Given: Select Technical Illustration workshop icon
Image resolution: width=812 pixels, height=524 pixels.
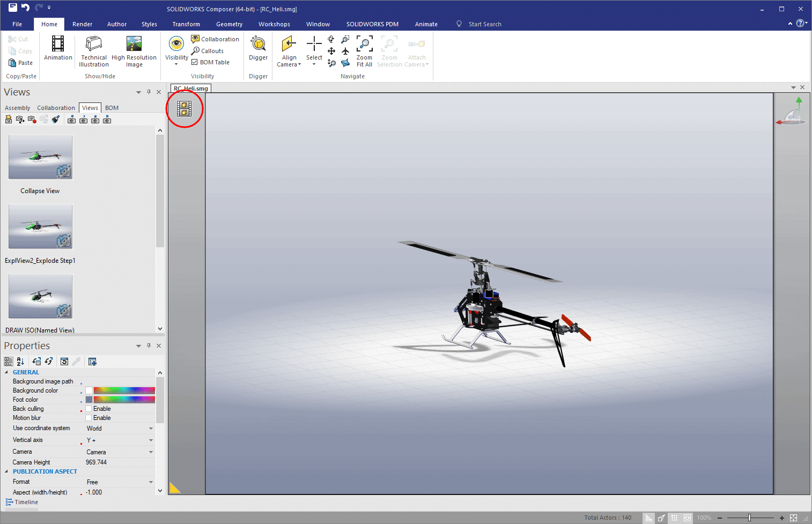Looking at the screenshot, I should (x=94, y=44).
